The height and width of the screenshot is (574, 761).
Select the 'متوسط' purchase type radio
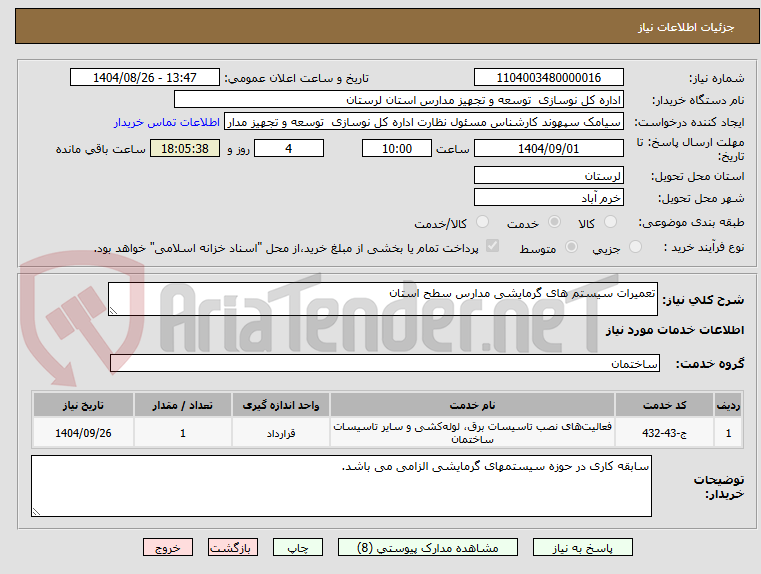pyautogui.click(x=572, y=247)
